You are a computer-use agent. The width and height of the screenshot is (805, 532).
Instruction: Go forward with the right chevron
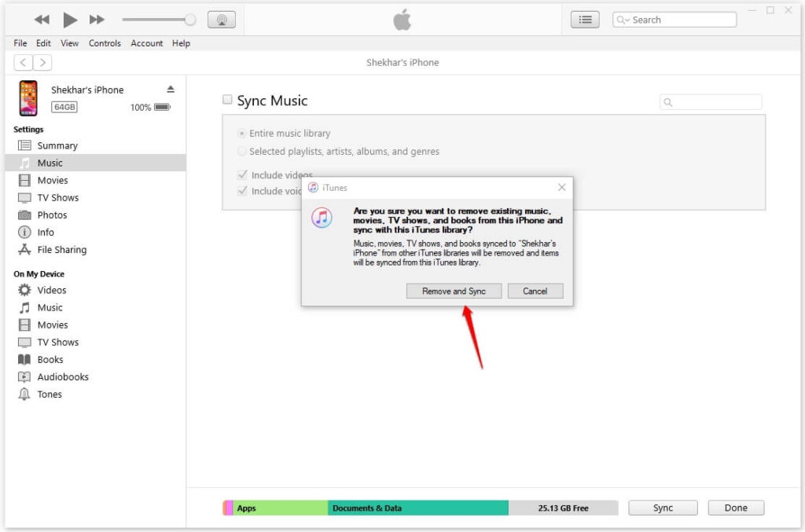[42, 63]
